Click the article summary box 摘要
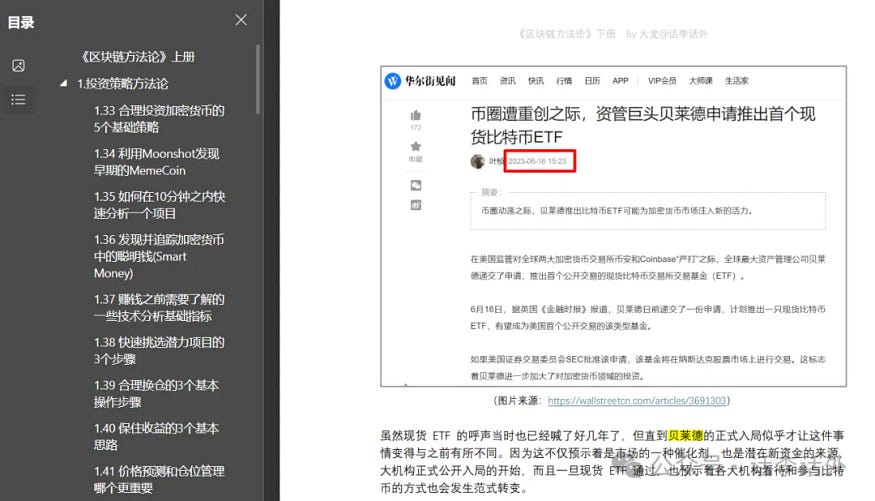The image size is (875, 501). [x=648, y=210]
